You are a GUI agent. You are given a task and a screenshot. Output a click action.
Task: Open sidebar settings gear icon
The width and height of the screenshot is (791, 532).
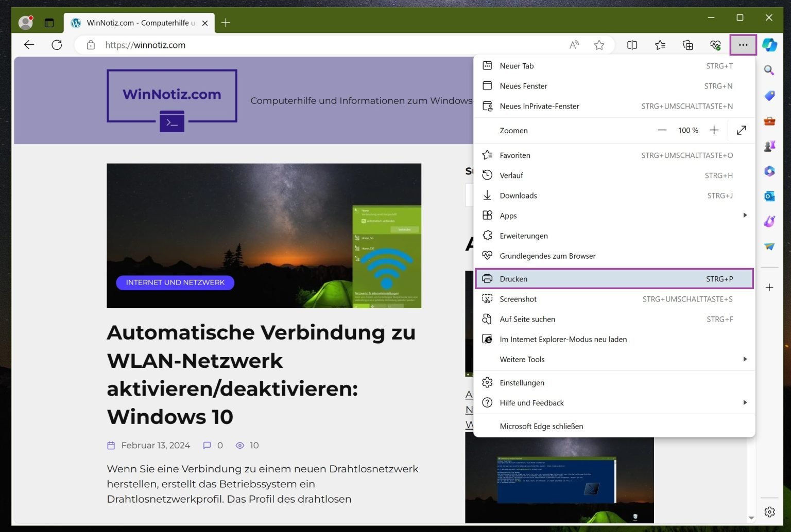pos(769,512)
